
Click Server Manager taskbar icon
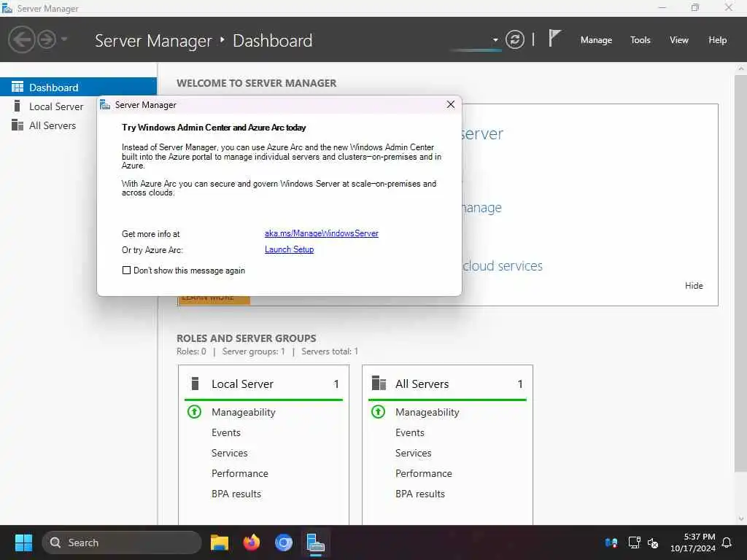click(x=315, y=542)
